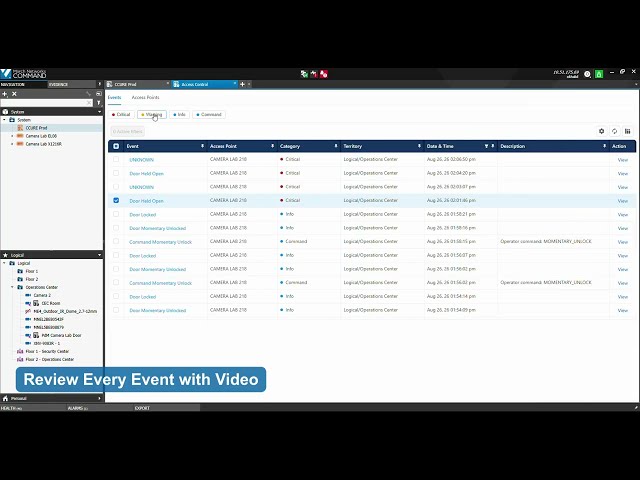Click the round clock icon in title bar
This screenshot has width=640, height=480.
(587, 74)
